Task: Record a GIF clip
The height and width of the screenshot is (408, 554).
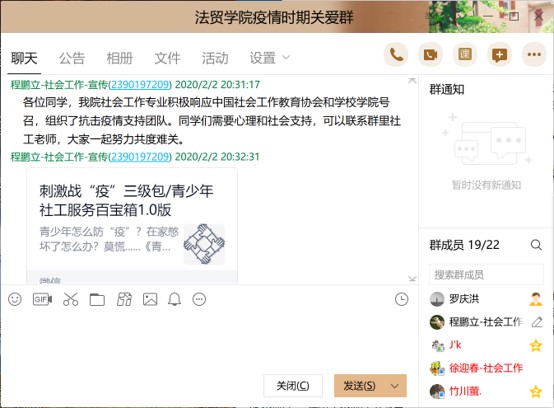Action: pos(42,300)
